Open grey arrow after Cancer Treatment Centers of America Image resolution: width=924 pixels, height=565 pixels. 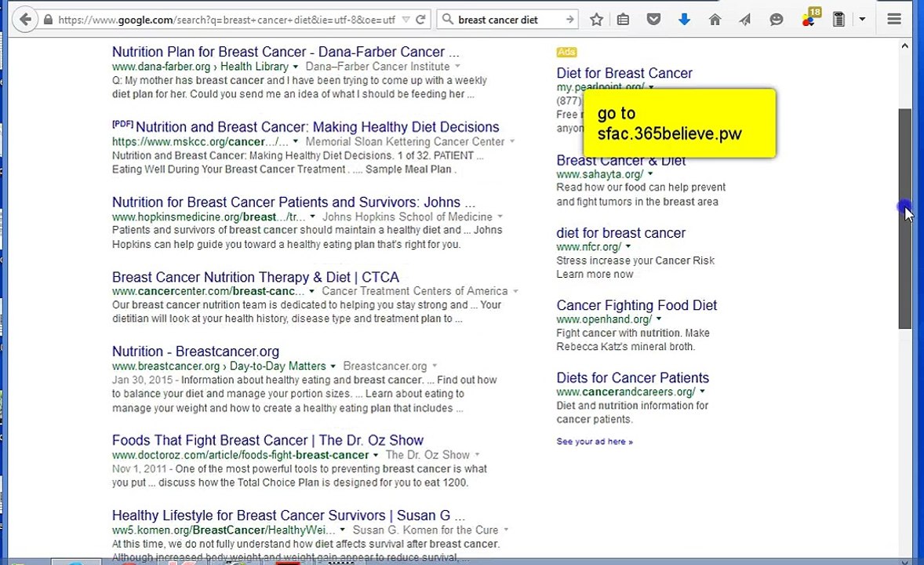click(x=515, y=291)
